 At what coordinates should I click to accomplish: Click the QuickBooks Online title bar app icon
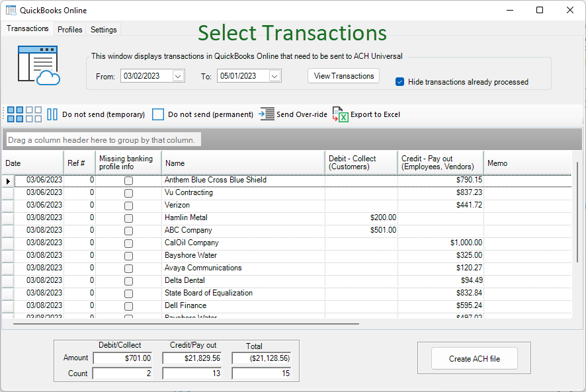[x=11, y=10]
